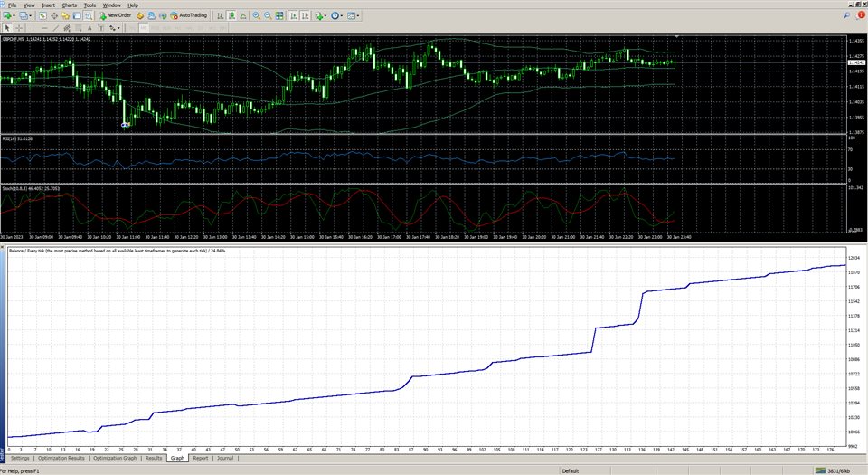This screenshot has height=475, width=868.
Task: Open the Insert menu
Action: click(48, 5)
